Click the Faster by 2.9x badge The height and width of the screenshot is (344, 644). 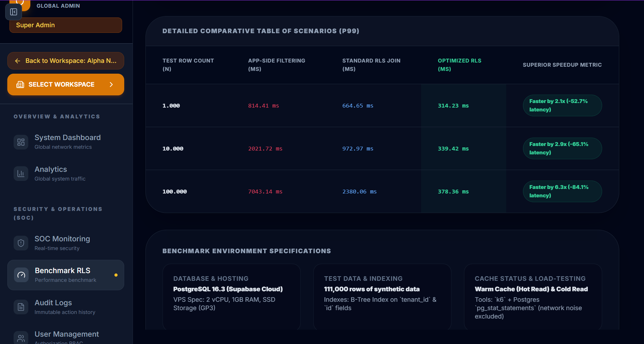pos(562,148)
